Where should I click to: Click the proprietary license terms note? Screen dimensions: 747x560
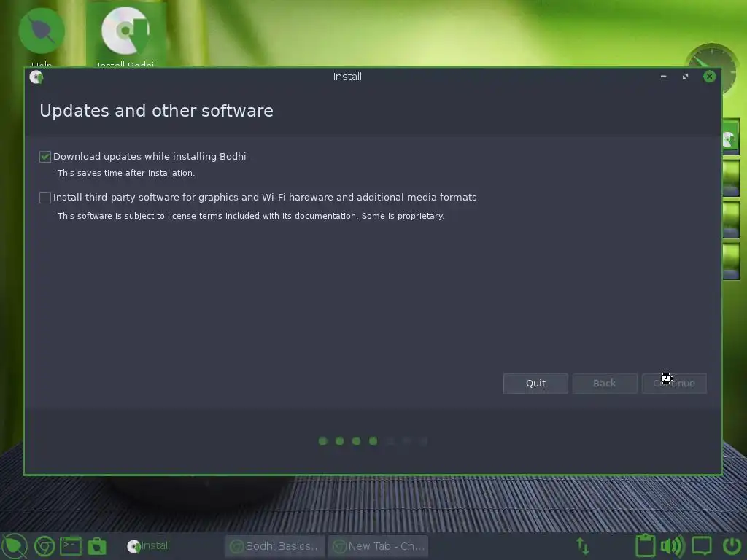coord(251,216)
